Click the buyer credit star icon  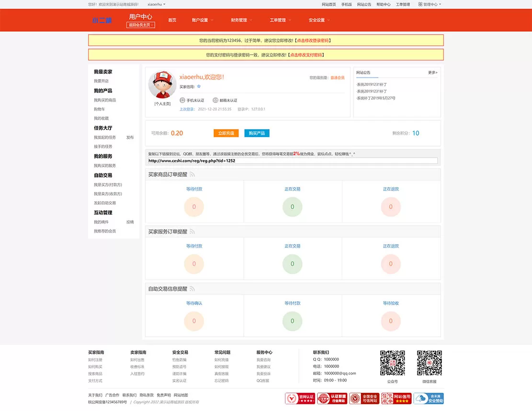[x=199, y=87]
